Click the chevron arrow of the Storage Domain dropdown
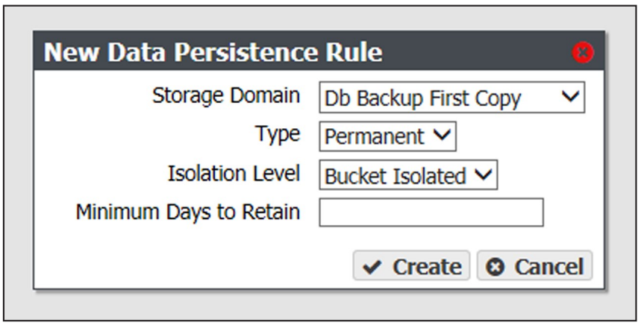644x325 pixels. coord(570,97)
